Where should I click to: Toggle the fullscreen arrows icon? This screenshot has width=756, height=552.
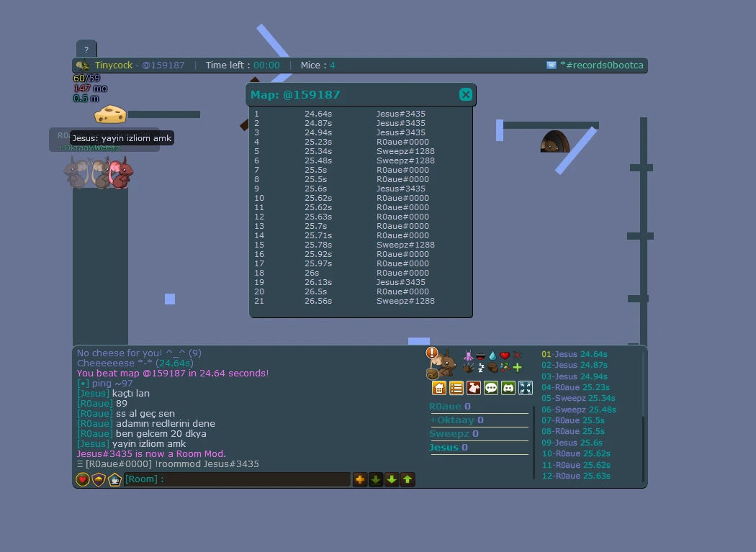click(x=526, y=388)
